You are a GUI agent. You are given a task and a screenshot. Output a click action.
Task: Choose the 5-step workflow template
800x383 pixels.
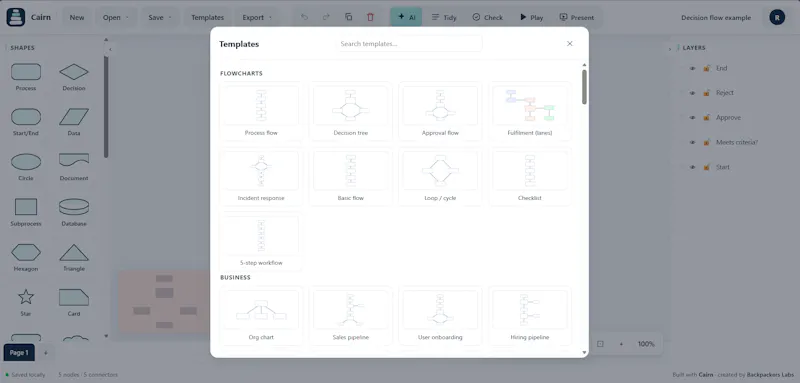[261, 241]
